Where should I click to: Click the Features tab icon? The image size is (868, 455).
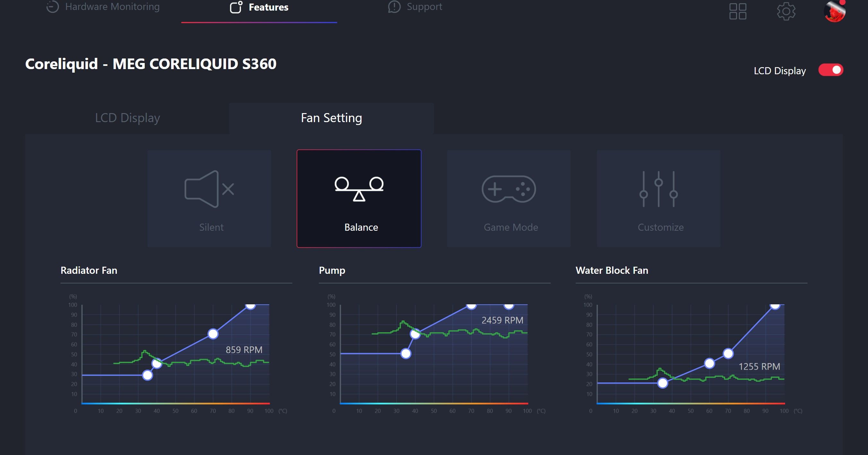[x=236, y=7]
